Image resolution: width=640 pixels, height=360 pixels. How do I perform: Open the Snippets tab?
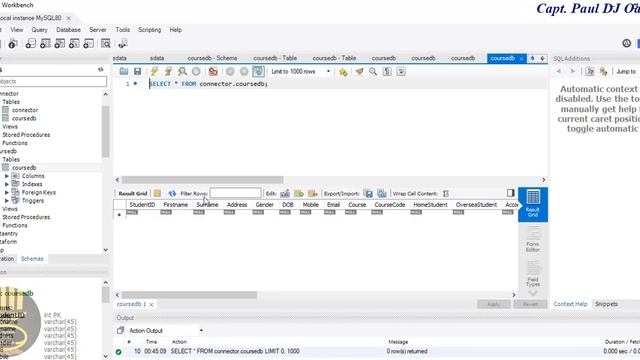pyautogui.click(x=606, y=304)
